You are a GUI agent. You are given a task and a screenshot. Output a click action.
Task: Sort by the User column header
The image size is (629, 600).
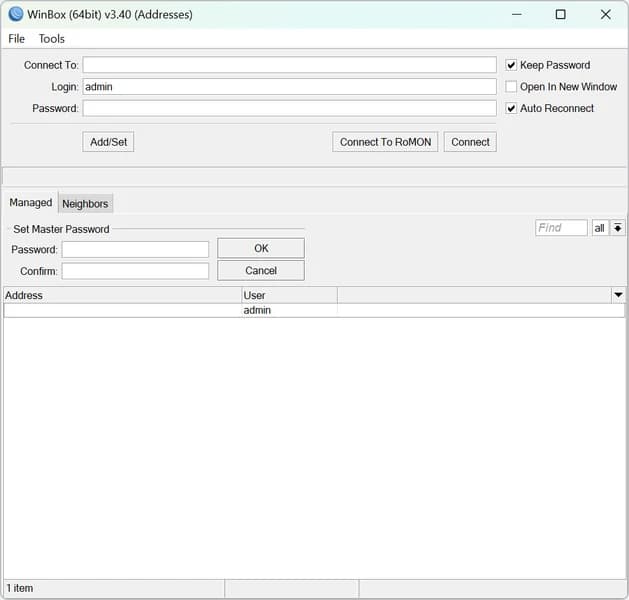coord(289,295)
